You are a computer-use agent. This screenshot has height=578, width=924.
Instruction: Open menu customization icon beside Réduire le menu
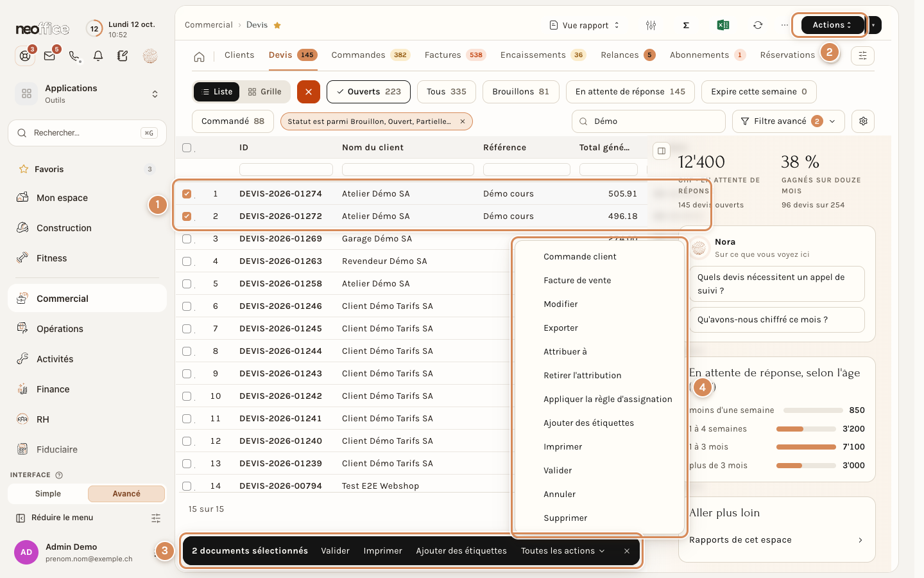coord(156,518)
